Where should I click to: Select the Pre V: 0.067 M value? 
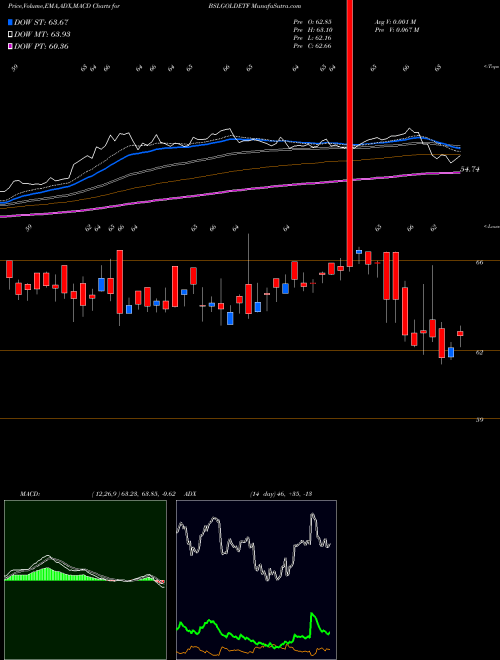click(x=398, y=30)
